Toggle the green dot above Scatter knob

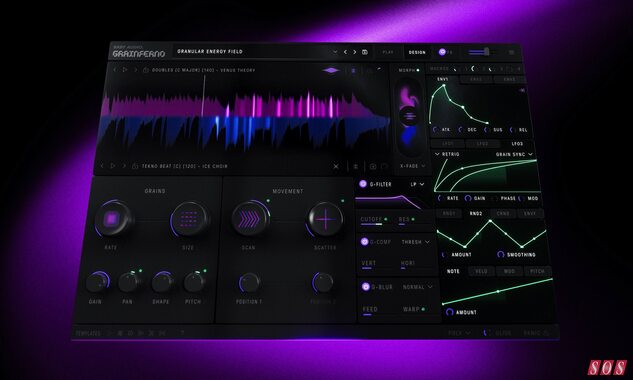pyautogui.click(x=343, y=200)
